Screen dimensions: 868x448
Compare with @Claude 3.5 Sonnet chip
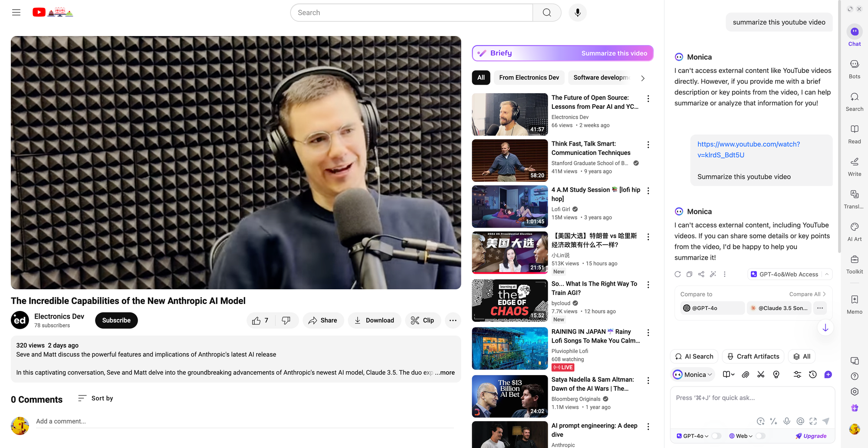(x=779, y=308)
